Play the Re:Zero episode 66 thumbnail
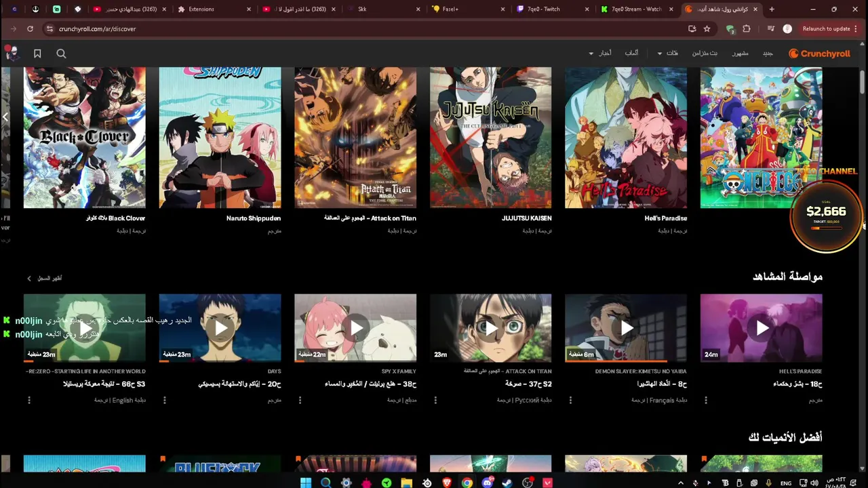The image size is (868, 488). [85, 328]
